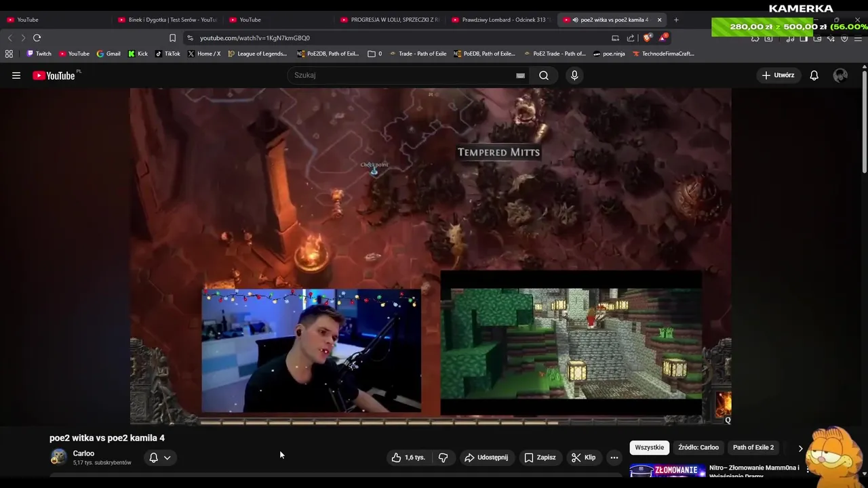Open a new browser tab with plus
Viewport: 868px width, 488px height.
(676, 20)
